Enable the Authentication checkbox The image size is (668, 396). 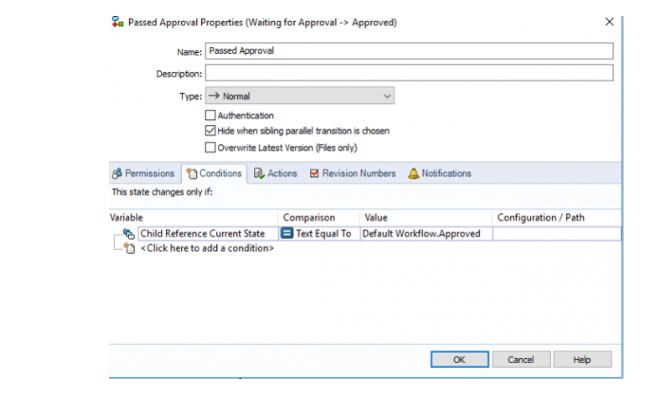pos(210,115)
